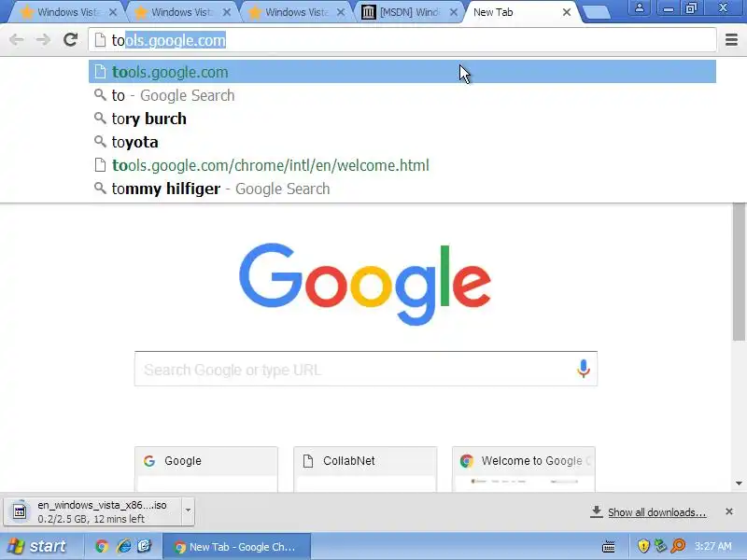This screenshot has height=560, width=747.
Task: Open the Windows start button
Action: pyautogui.click(x=37, y=546)
